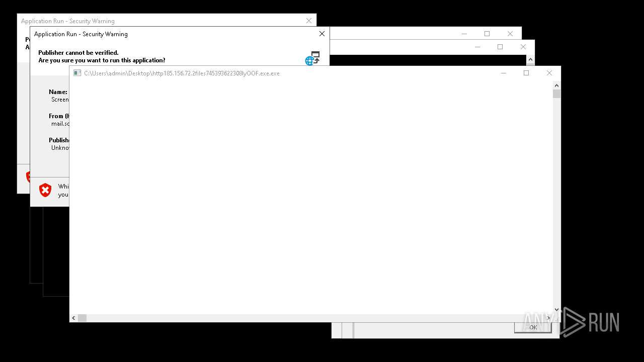Close the front Security Warning dialog
This screenshot has height=362, width=644.
pyautogui.click(x=322, y=34)
